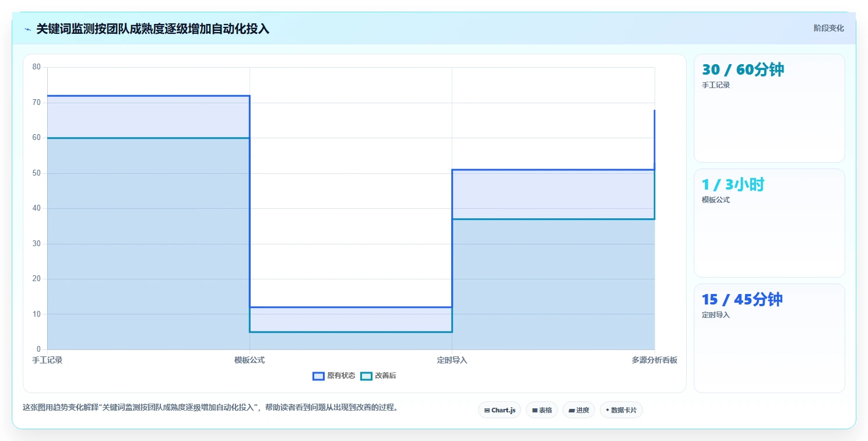Click the 手工记录 caption under 30 / 60分钟
The height and width of the screenshot is (441, 868).
(x=716, y=85)
